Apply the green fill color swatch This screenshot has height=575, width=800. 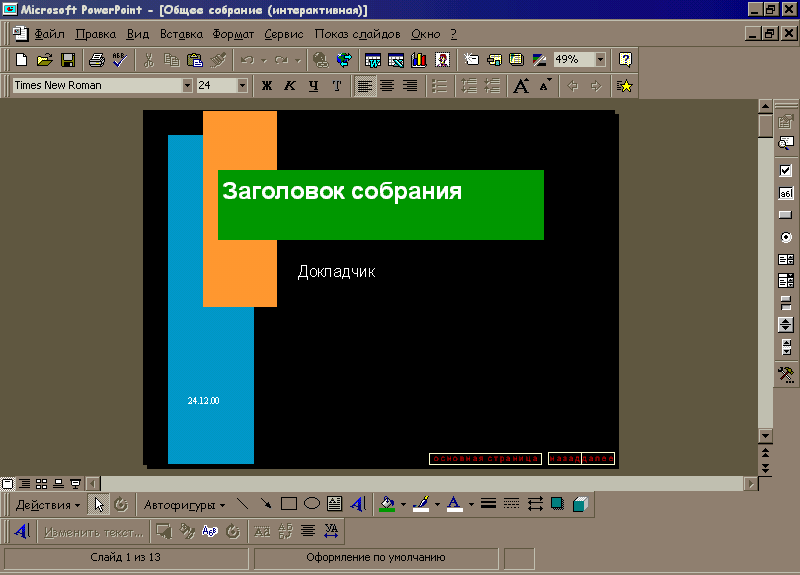[x=387, y=505]
